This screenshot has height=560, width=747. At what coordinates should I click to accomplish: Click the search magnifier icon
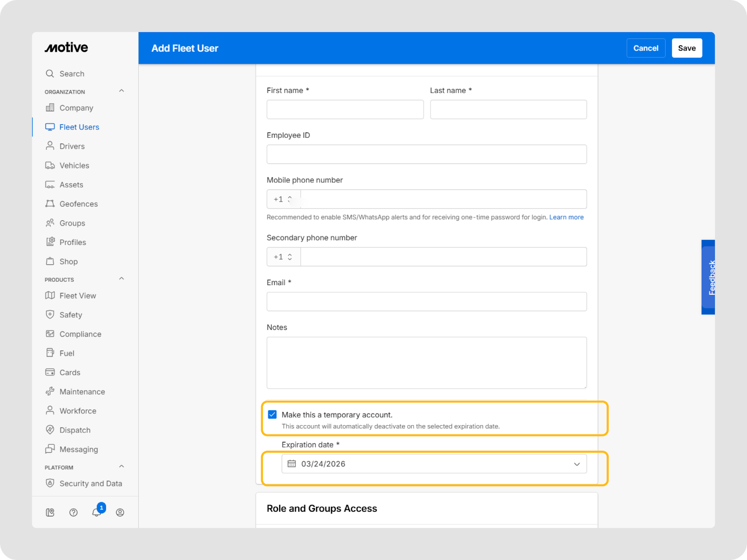tap(50, 74)
